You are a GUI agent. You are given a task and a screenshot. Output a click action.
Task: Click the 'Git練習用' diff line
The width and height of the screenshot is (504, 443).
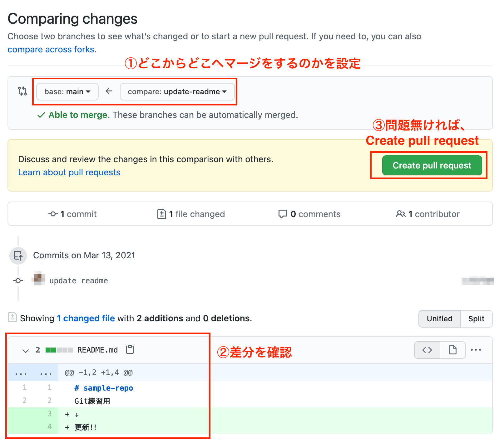click(92, 401)
